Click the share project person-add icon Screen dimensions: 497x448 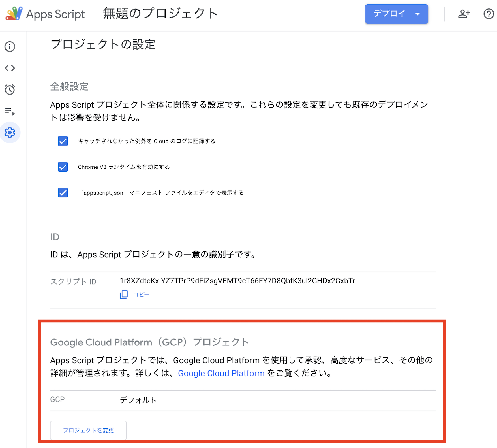464,14
